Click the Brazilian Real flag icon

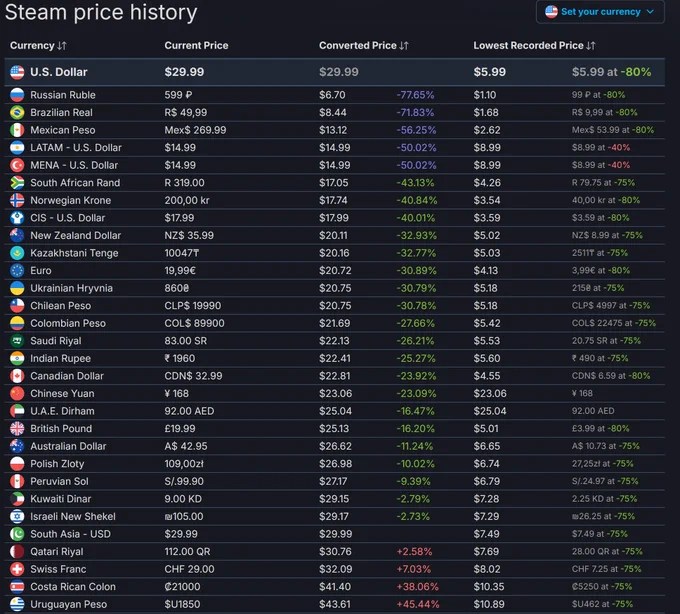(17, 112)
